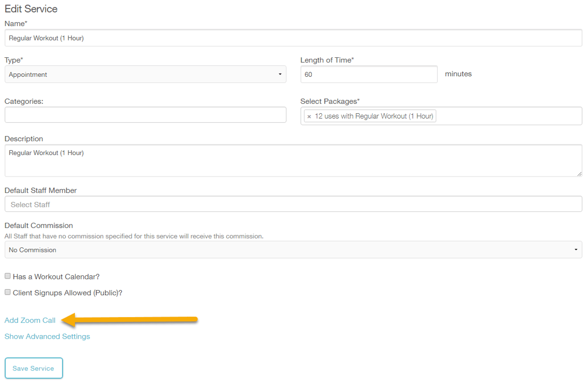Click the "Length of Time" field label

327,60
